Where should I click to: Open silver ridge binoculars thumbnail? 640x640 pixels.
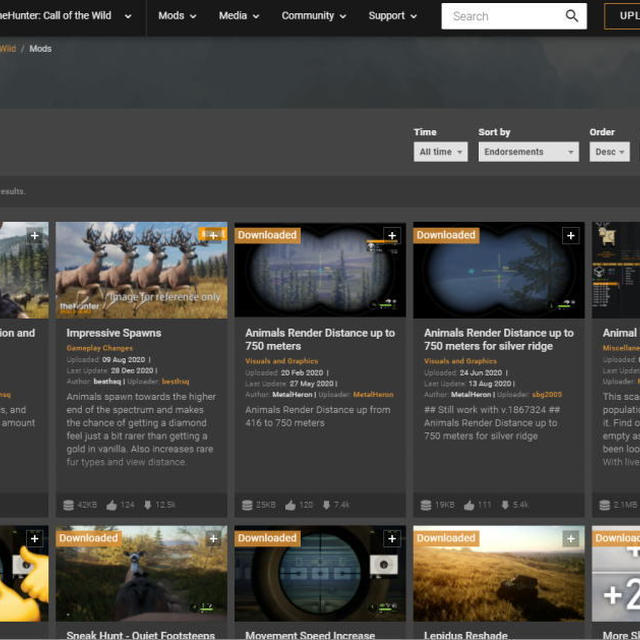click(499, 270)
